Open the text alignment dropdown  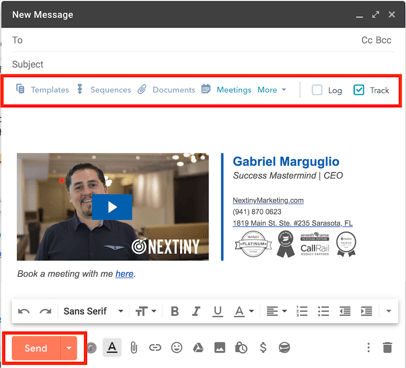coord(276,311)
